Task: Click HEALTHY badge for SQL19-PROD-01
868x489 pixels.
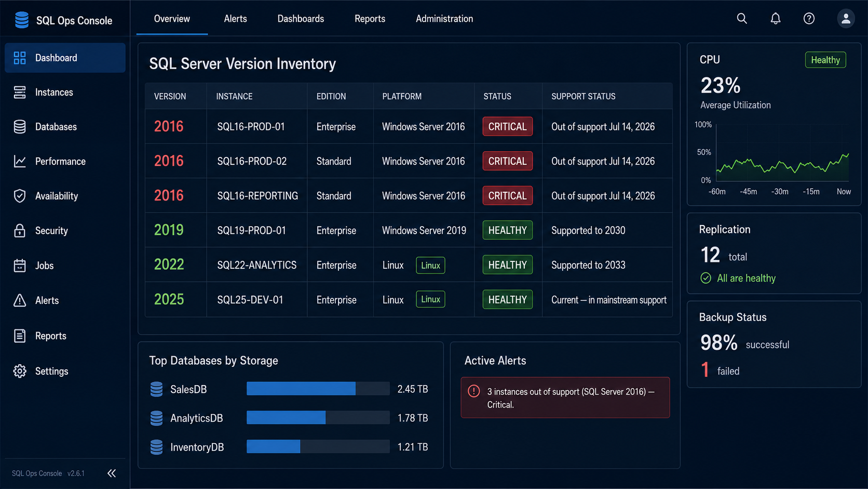Action: [x=507, y=230]
